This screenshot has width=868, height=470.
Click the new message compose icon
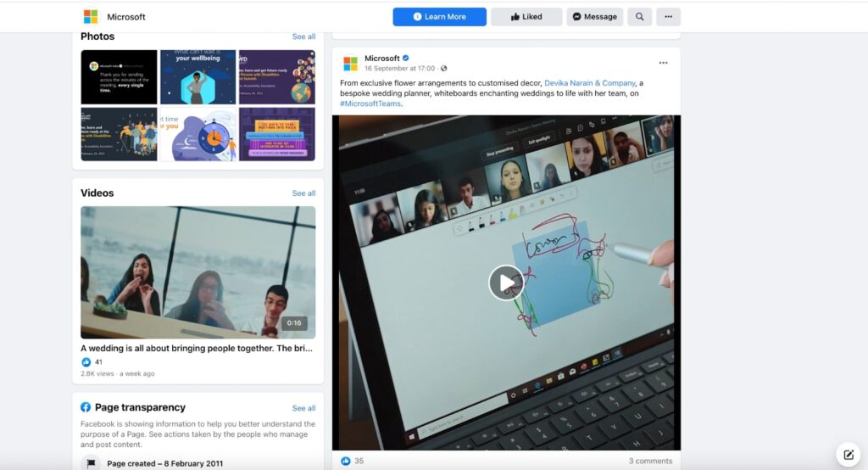(848, 455)
